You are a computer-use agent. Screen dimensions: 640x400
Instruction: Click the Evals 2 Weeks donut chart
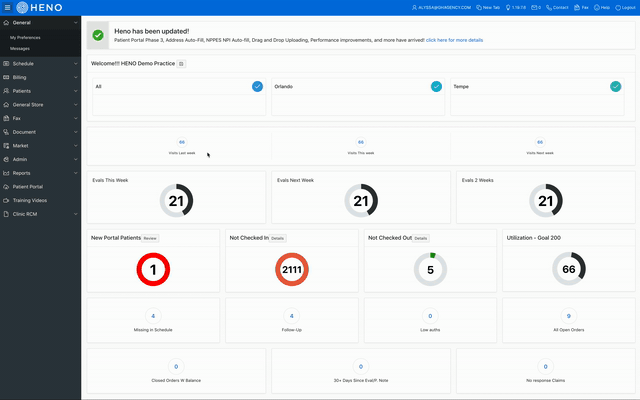pyautogui.click(x=546, y=200)
